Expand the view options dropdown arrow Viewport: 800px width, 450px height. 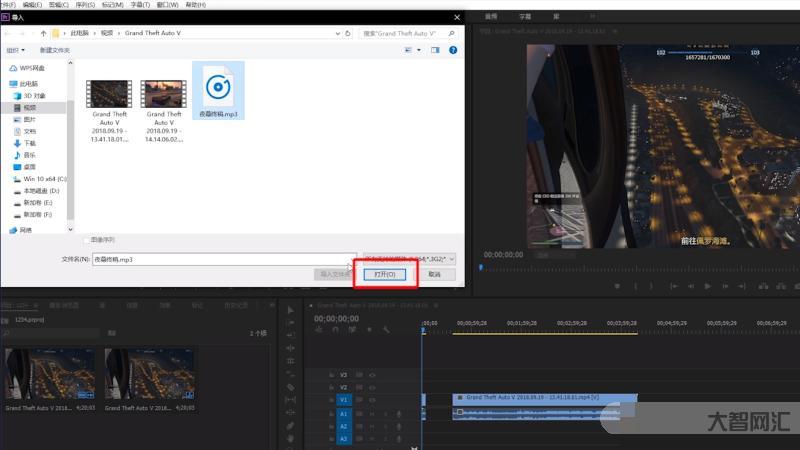click(x=419, y=50)
